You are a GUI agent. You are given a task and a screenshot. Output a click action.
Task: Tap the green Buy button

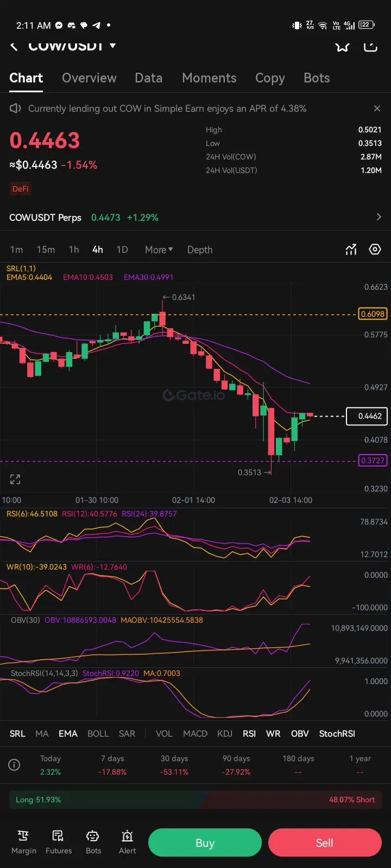205,843
